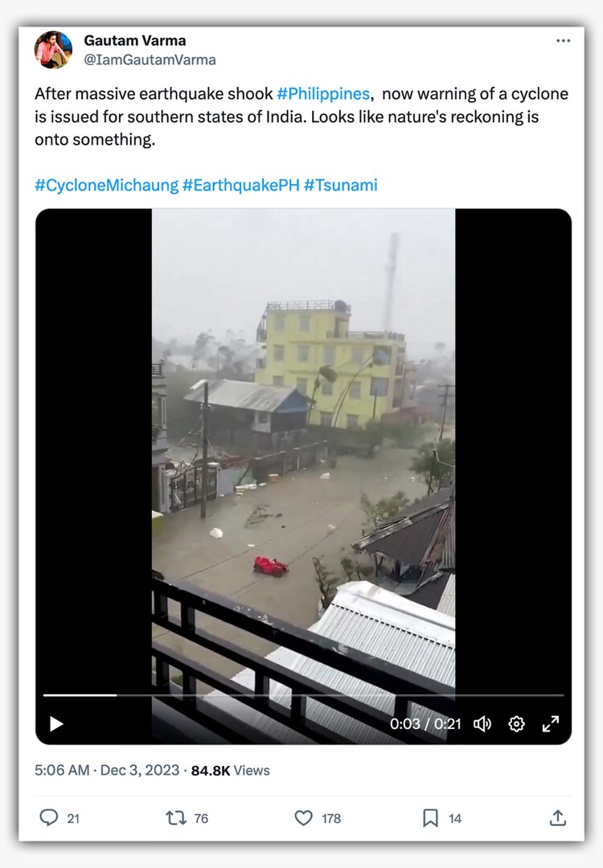Viewport: 603px width, 868px height.
Task: Open video settings gear
Action: pos(516,724)
